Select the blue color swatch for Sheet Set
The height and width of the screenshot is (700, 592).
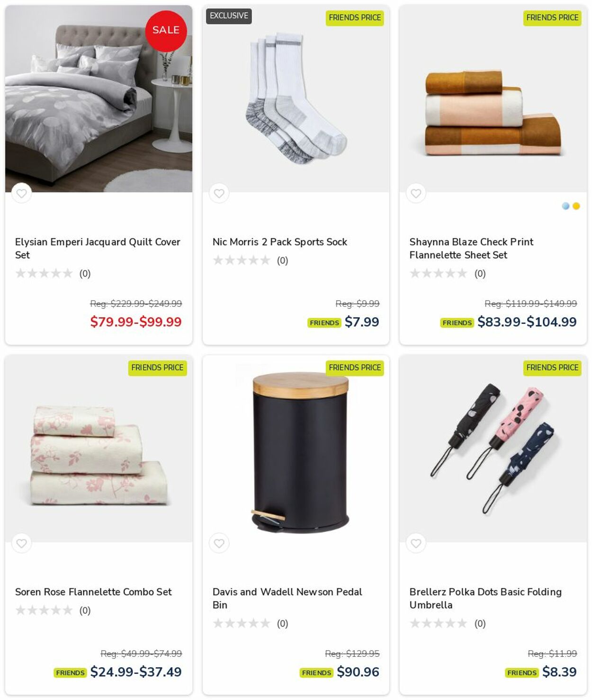pyautogui.click(x=565, y=206)
